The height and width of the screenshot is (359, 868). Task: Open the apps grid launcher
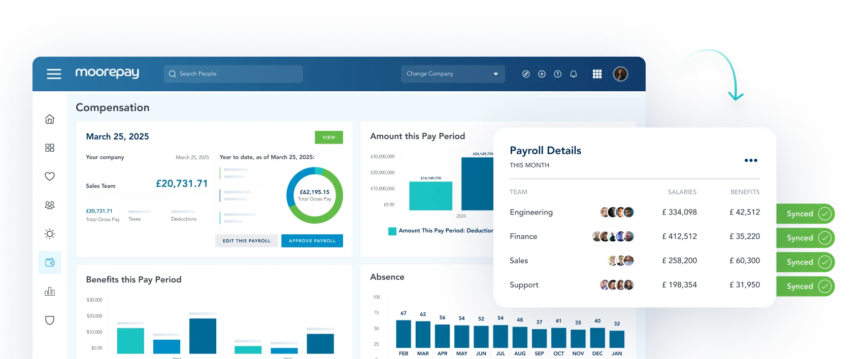click(597, 74)
